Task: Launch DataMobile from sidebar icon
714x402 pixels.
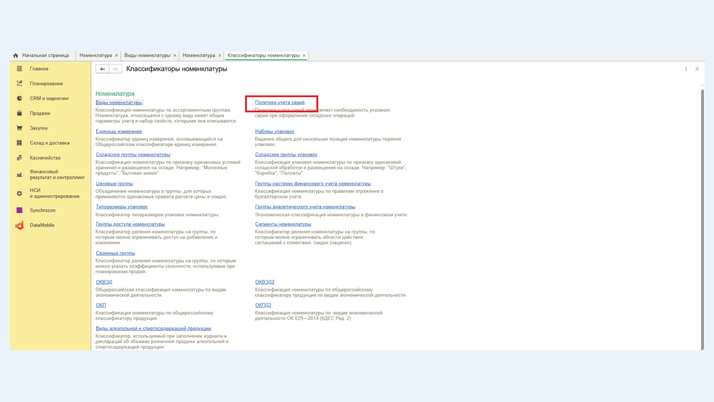Action: pyautogui.click(x=19, y=225)
